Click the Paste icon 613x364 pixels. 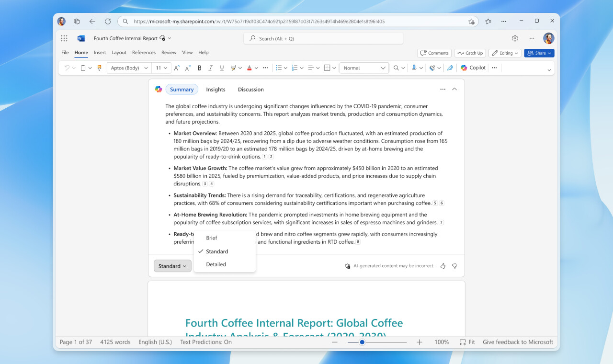(x=82, y=68)
